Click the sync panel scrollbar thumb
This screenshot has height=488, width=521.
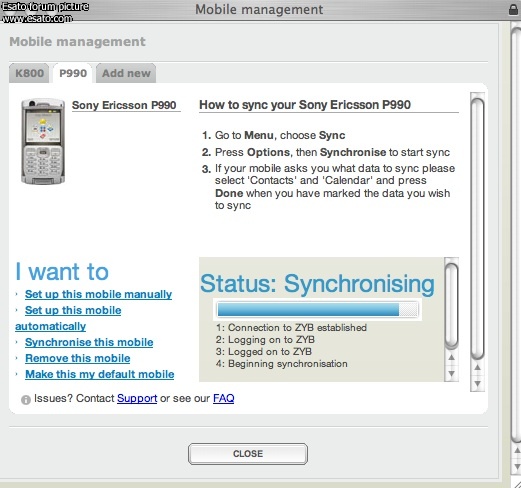click(x=477, y=229)
